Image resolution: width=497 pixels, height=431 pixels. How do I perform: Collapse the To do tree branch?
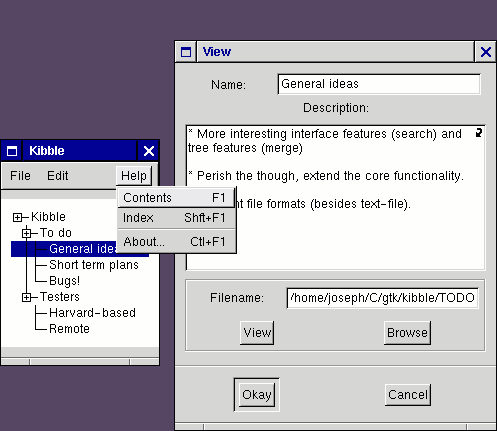[x=27, y=233]
